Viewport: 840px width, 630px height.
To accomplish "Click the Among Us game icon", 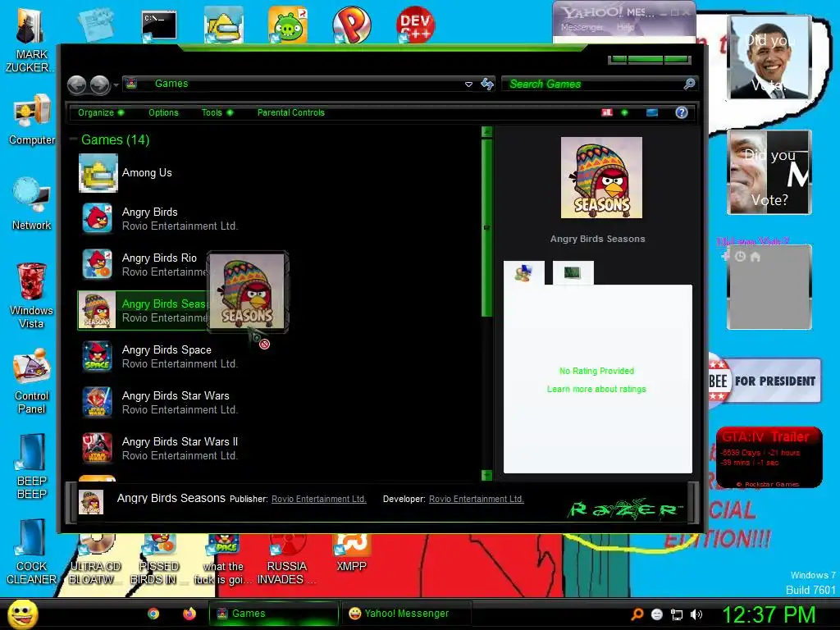I will click(98, 173).
